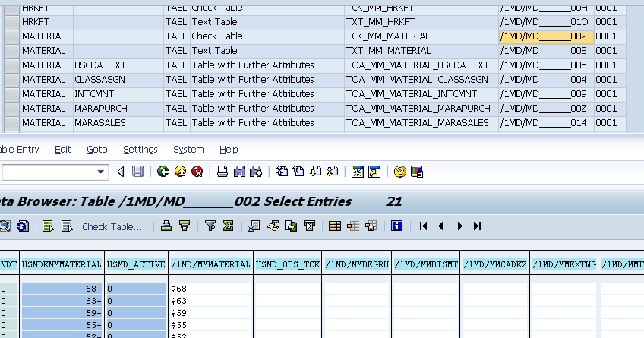
Task: Click the green Back arrow icon
Action: click(x=163, y=172)
